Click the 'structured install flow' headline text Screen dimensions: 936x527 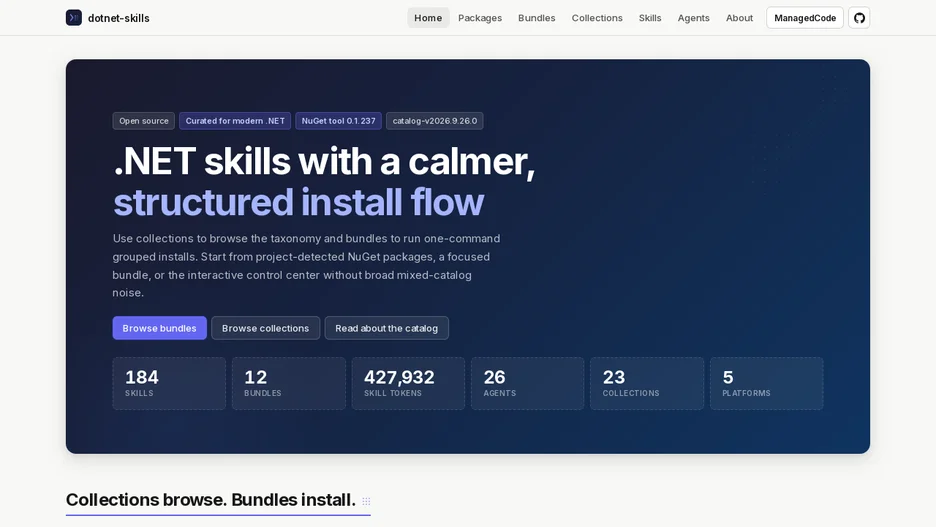pos(298,202)
